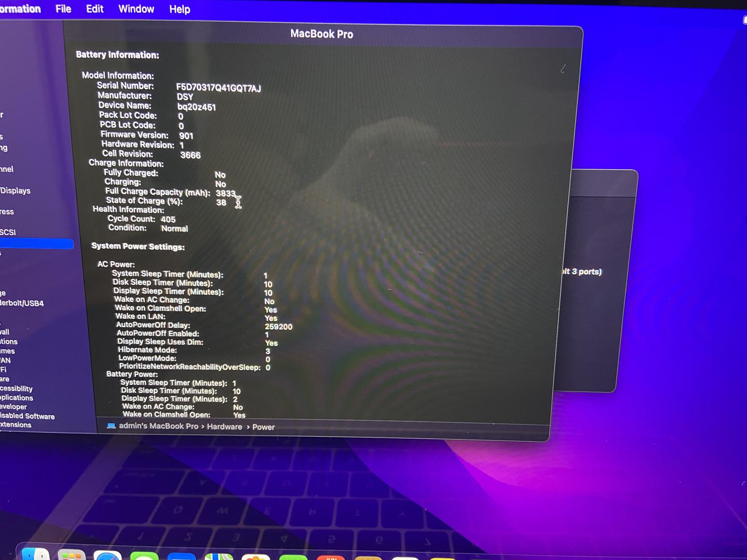Click AutoPowerOff Delay value 259200
The height and width of the screenshot is (560, 747).
[279, 327]
